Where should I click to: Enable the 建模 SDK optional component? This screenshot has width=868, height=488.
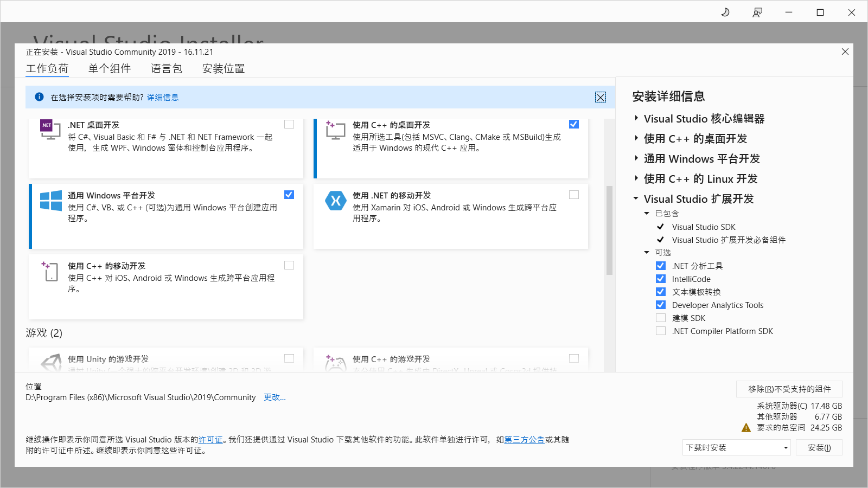[661, 318]
